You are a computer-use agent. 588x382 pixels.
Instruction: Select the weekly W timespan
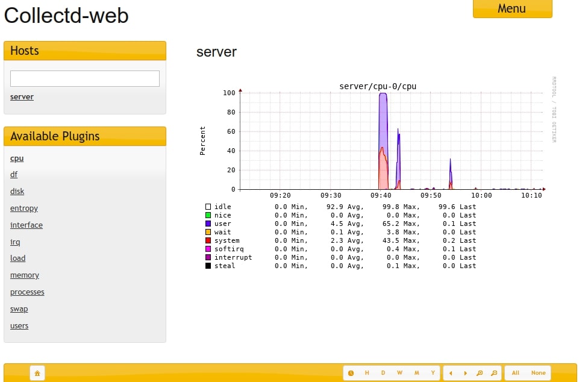(400, 373)
